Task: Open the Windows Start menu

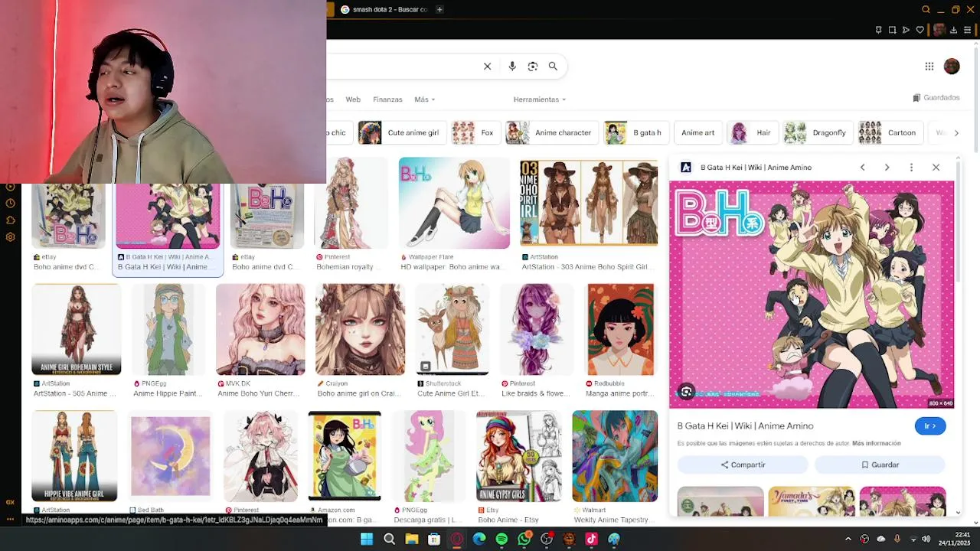Action: click(367, 540)
